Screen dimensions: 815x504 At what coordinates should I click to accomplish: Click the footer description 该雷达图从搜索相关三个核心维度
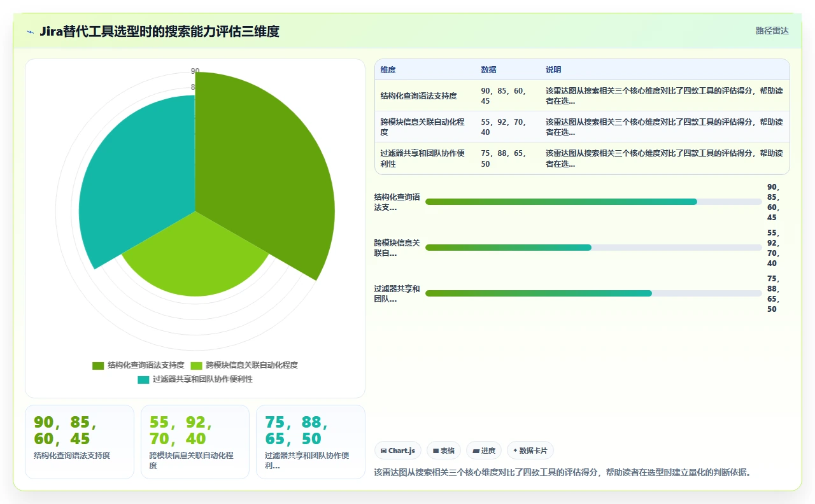pos(564,472)
